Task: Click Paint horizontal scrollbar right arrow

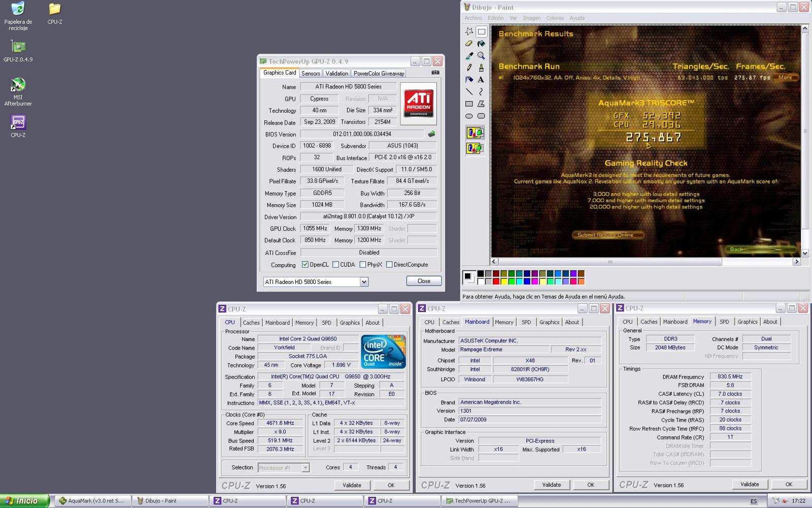Action: tap(796, 262)
